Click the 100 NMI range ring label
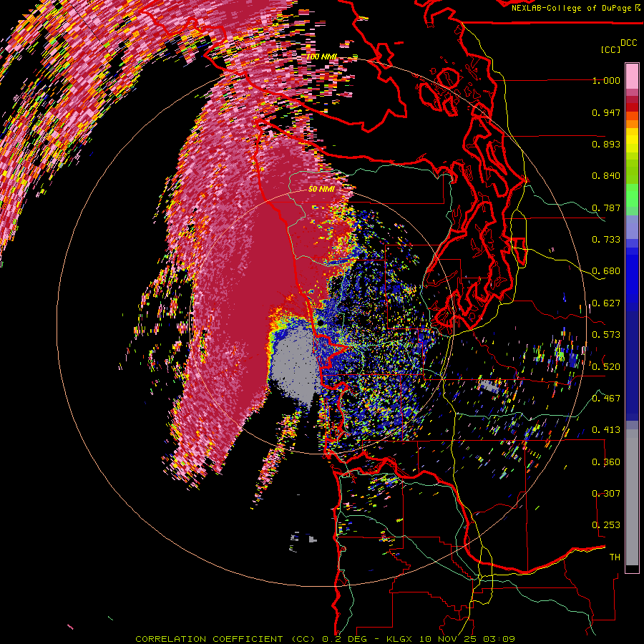 tap(322, 57)
